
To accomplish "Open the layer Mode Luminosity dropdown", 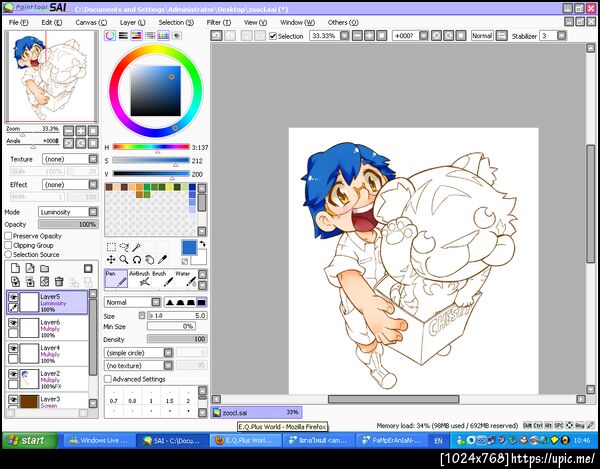I will [x=68, y=212].
